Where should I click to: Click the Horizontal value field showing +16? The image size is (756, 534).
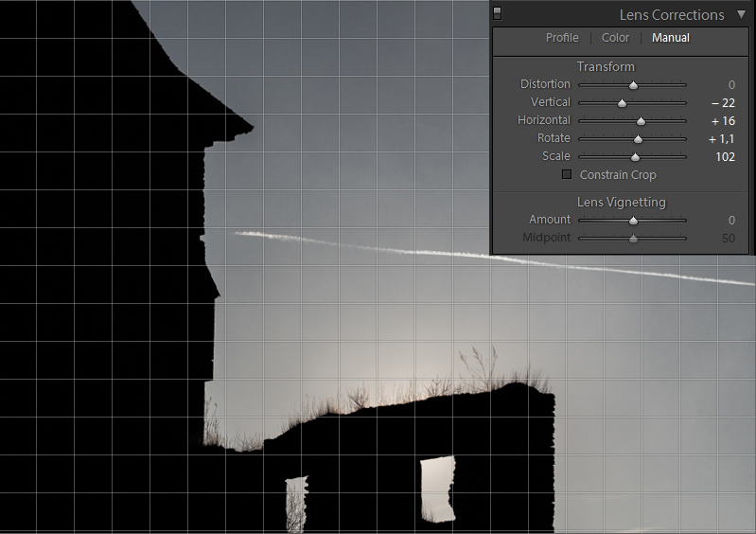click(x=723, y=121)
